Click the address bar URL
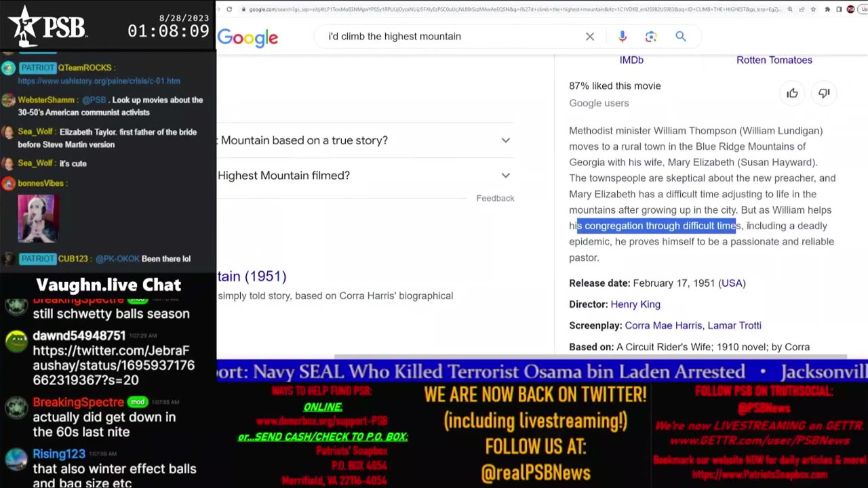The image size is (868, 488). pyautogui.click(x=515, y=9)
